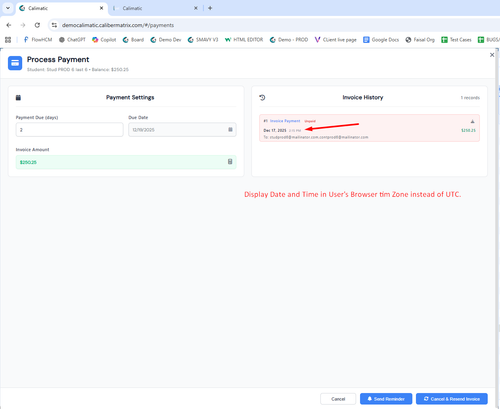This screenshot has height=409, width=500.
Task: Open the Invoice Payment link
Action: click(285, 121)
